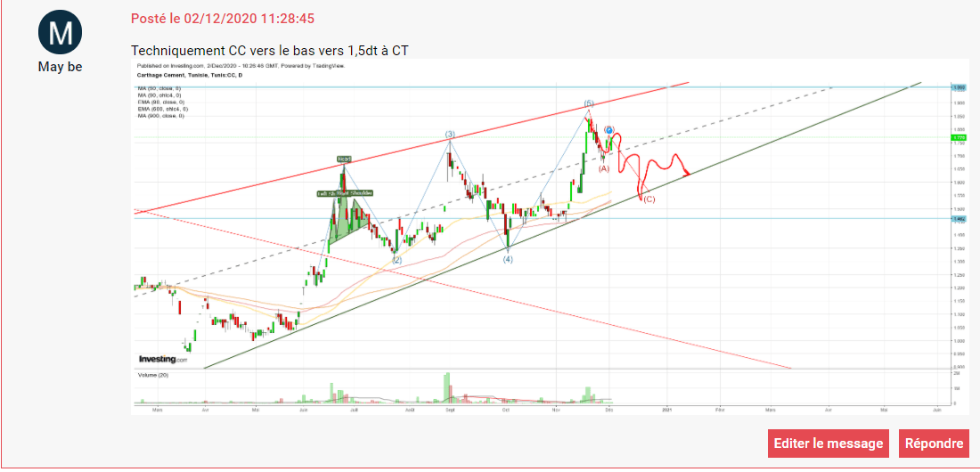Click the EMA (90, close, 0) indicator label
980x472 pixels.
[x=162, y=102]
